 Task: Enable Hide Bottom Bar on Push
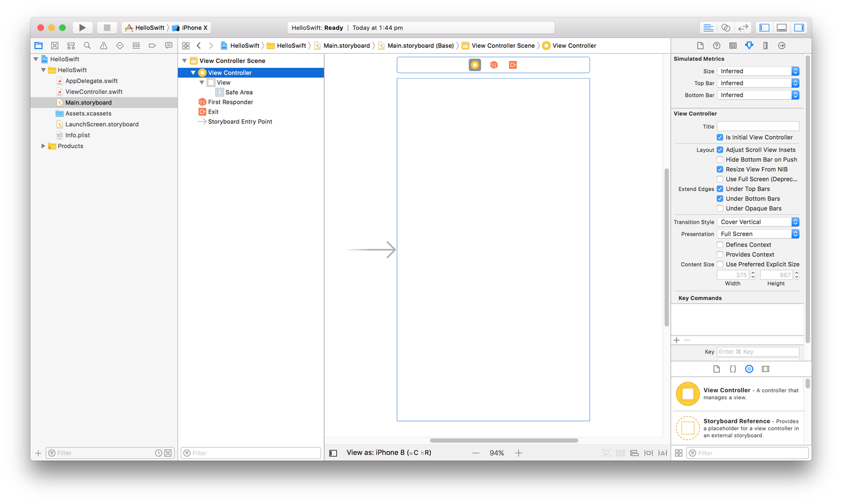click(720, 160)
